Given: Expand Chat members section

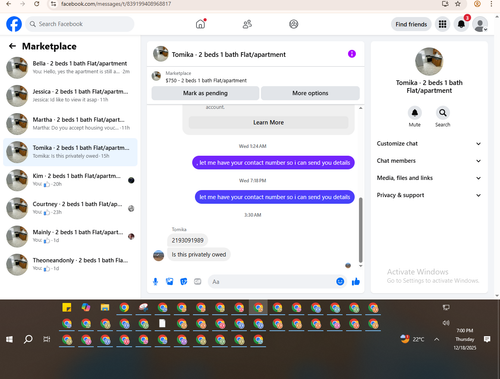Looking at the screenshot, I should pyautogui.click(x=429, y=161).
